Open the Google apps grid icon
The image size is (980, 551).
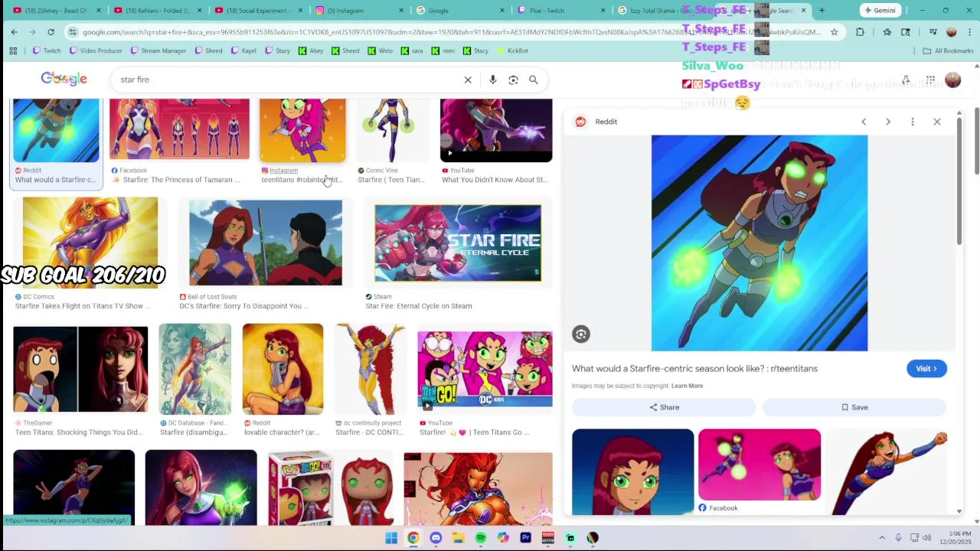coord(930,80)
